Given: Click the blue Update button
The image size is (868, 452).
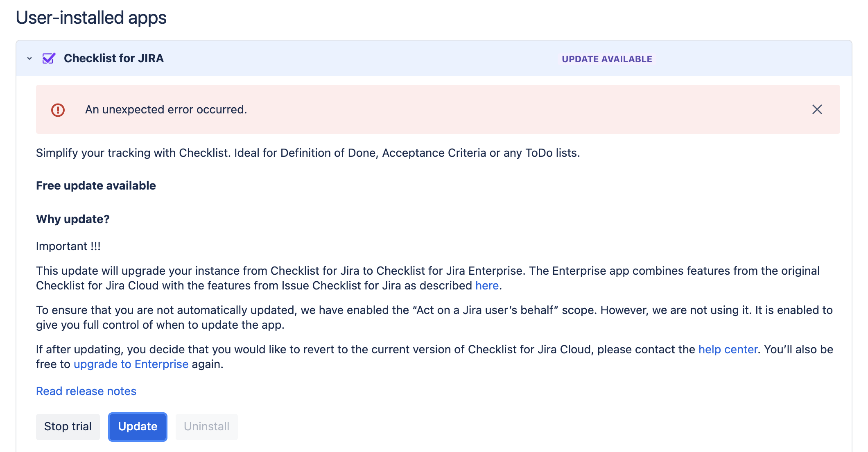Looking at the screenshot, I should [x=138, y=427].
